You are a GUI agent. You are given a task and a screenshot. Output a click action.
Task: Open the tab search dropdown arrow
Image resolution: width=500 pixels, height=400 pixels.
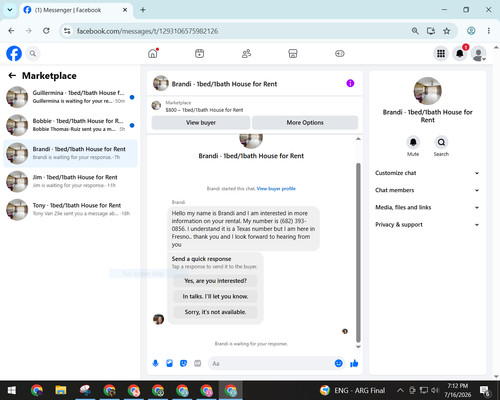(x=10, y=10)
